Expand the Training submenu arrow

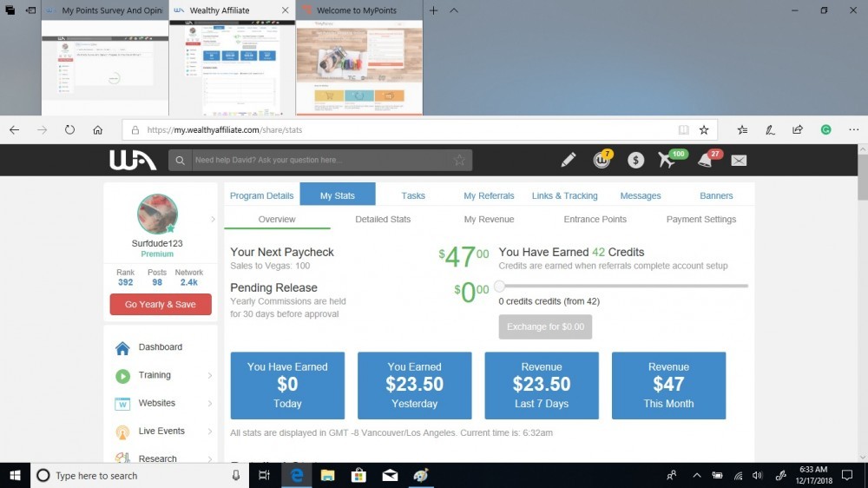[210, 376]
